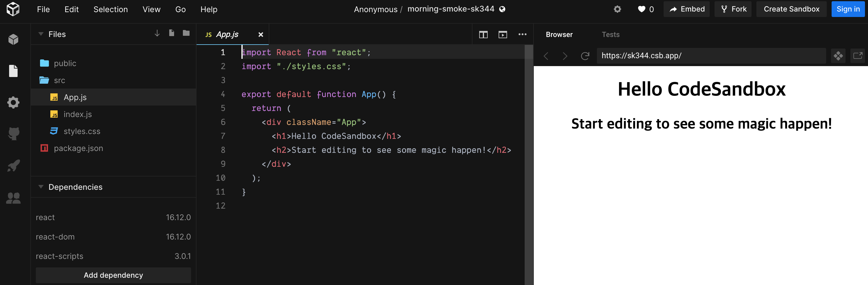Screen dimensions: 868x285
Task: Click the Embed button
Action: (686, 9)
